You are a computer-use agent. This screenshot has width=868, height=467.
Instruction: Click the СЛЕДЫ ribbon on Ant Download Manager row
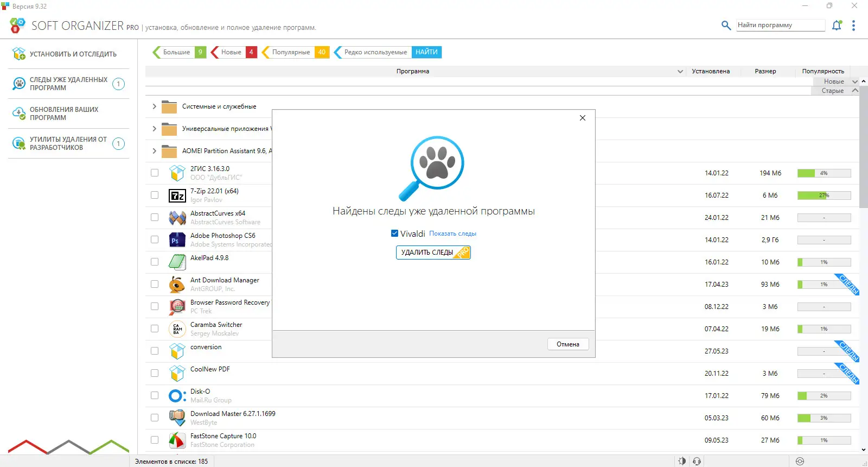(x=848, y=284)
